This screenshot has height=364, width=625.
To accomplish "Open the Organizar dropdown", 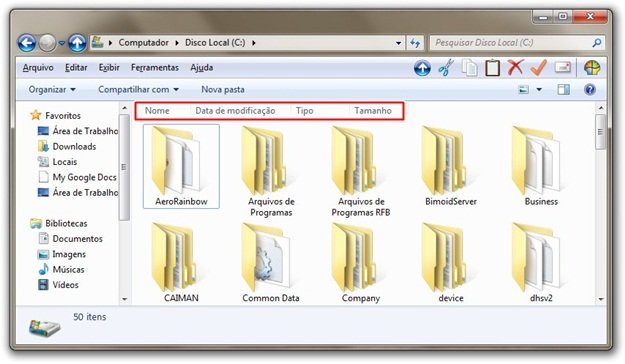I will click(52, 89).
